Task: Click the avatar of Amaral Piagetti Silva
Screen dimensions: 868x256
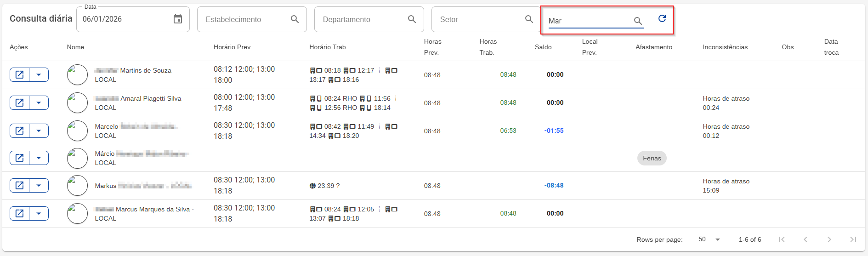Action: click(77, 102)
